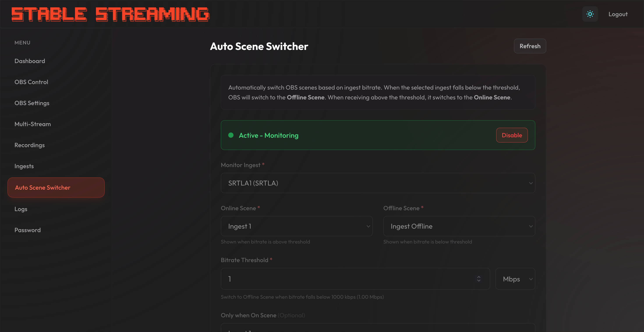Click the Bitrate Threshold label

244,260
